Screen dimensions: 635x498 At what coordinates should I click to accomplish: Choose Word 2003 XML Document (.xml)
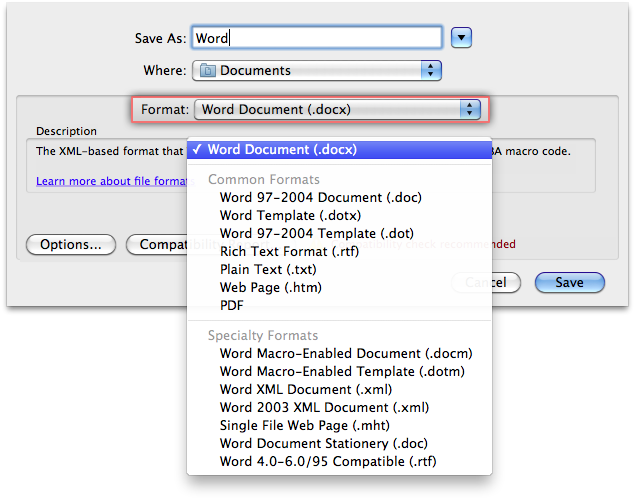(339, 407)
